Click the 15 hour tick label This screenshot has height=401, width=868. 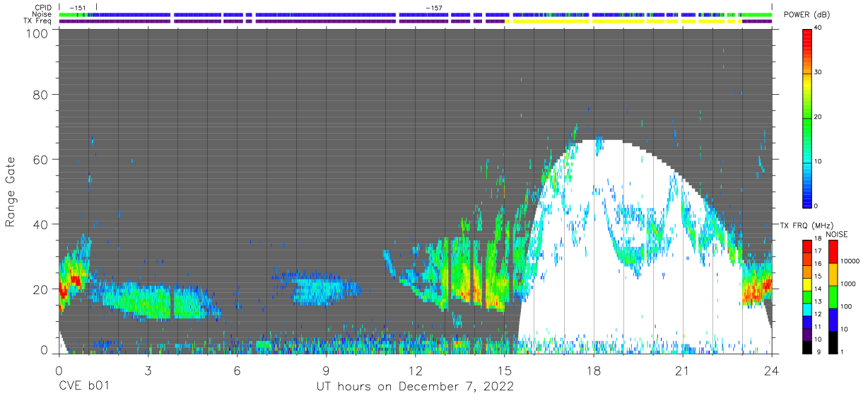505,370
